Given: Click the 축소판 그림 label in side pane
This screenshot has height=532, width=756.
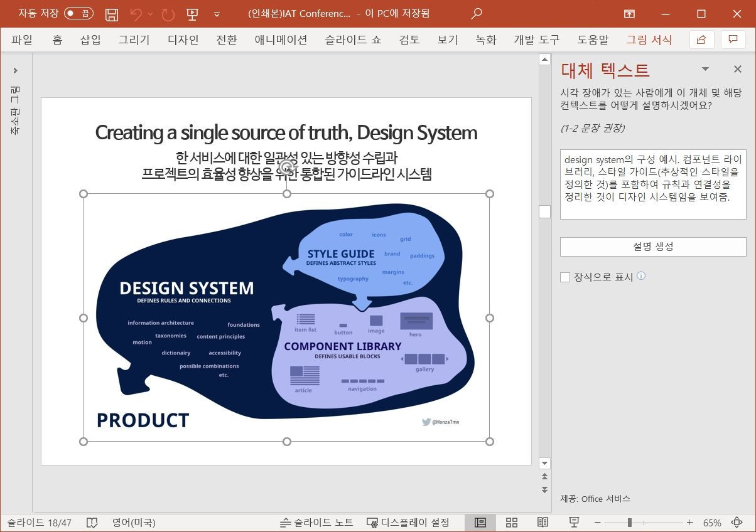Looking at the screenshot, I should (x=16, y=110).
